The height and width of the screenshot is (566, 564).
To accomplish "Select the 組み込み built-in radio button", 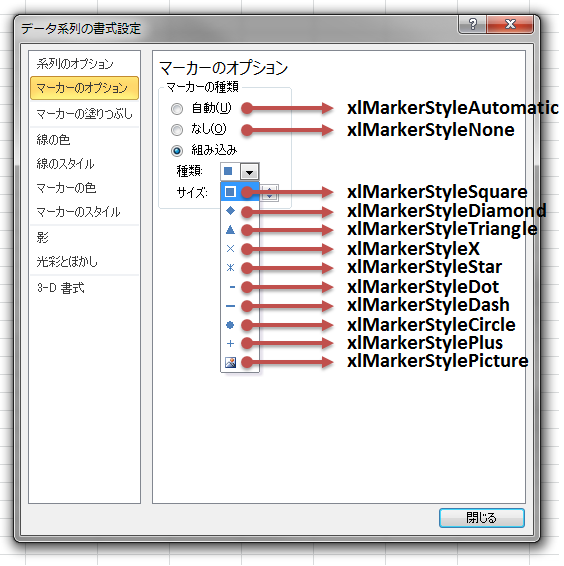I will [178, 152].
